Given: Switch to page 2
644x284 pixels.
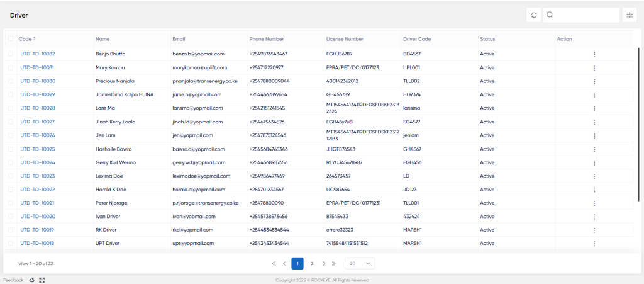Looking at the screenshot, I should pos(312,263).
